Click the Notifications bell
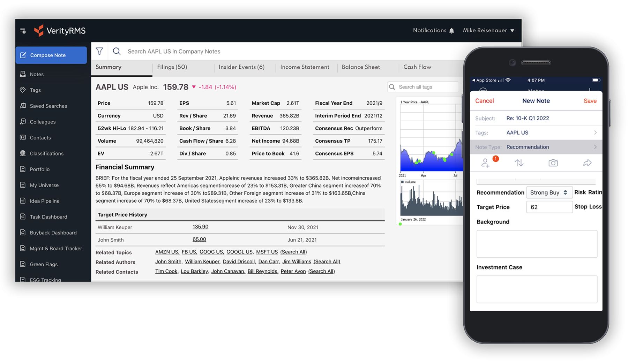Screen dimensions: 628x364 coord(451,30)
